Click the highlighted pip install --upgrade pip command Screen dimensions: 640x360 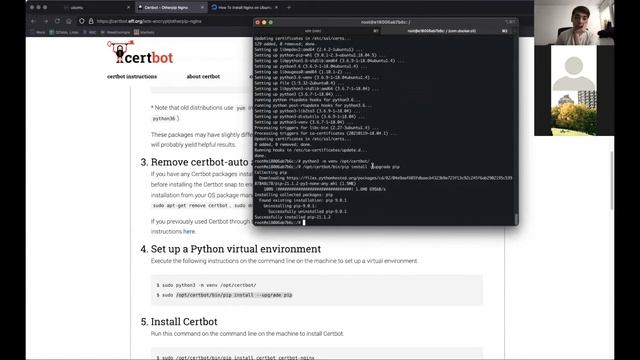click(x=234, y=295)
